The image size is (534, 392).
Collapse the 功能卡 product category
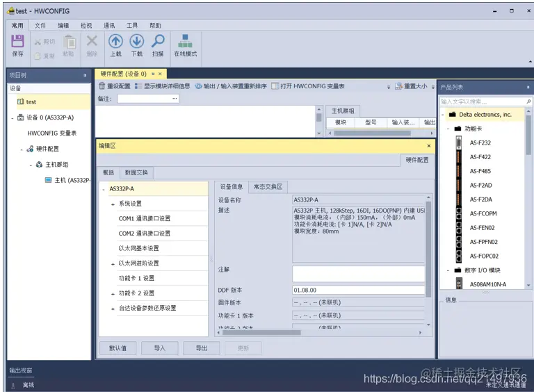click(x=448, y=129)
